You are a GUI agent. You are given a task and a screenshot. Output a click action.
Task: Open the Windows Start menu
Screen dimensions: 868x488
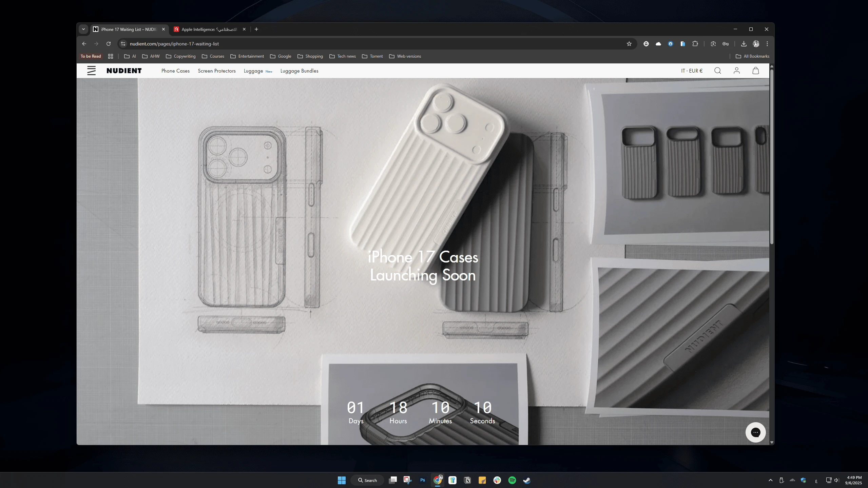pos(342,480)
